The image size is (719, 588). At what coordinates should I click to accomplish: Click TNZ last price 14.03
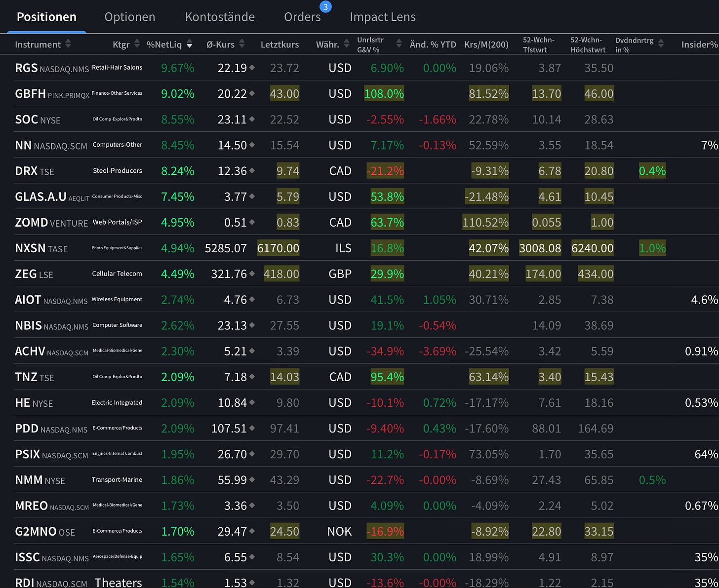point(284,377)
